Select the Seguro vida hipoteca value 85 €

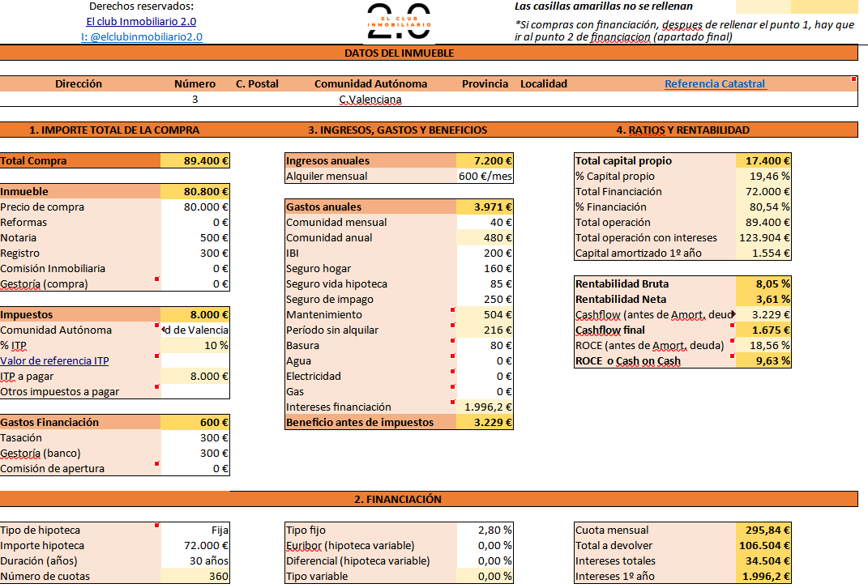pos(485,284)
